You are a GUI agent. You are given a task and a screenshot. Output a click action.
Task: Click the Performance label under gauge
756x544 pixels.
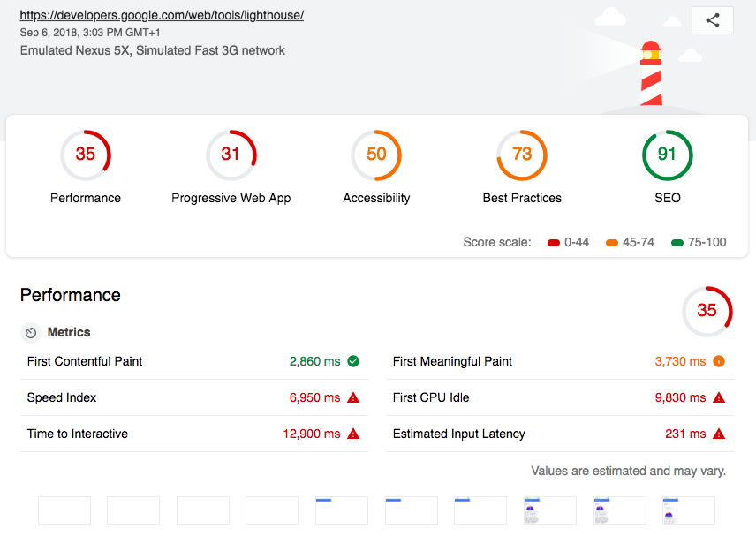pyautogui.click(x=86, y=198)
